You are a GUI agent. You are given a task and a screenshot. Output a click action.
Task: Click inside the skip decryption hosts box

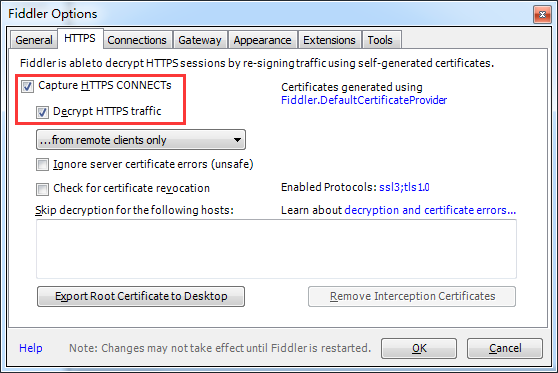coord(276,249)
